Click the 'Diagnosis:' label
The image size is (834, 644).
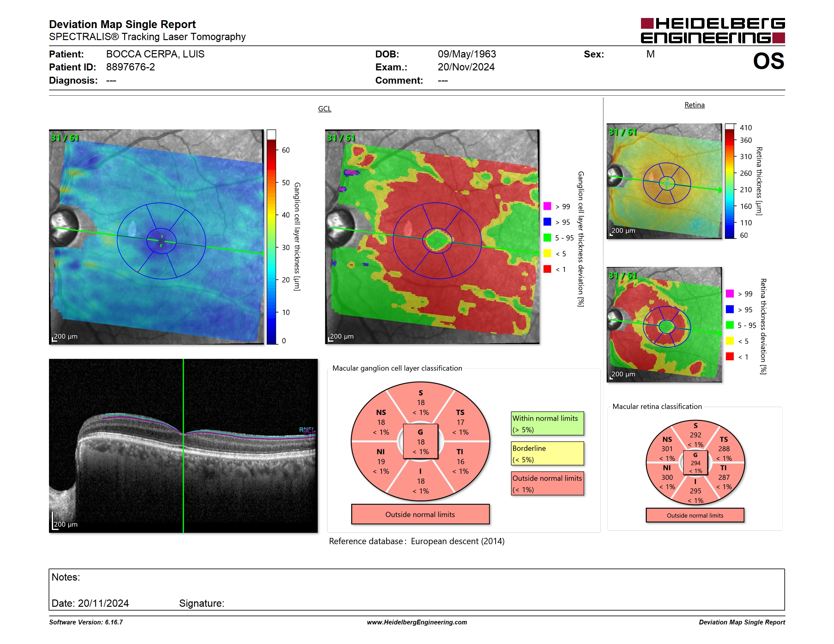click(73, 80)
